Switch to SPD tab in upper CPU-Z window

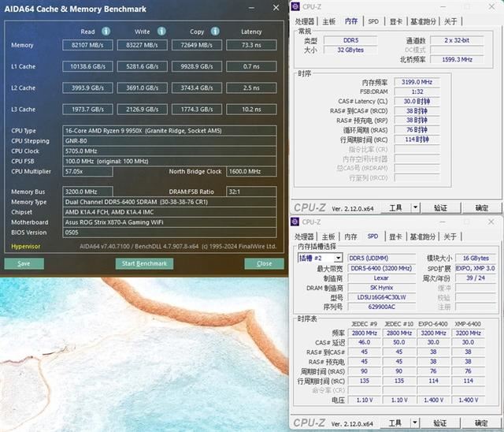point(372,21)
